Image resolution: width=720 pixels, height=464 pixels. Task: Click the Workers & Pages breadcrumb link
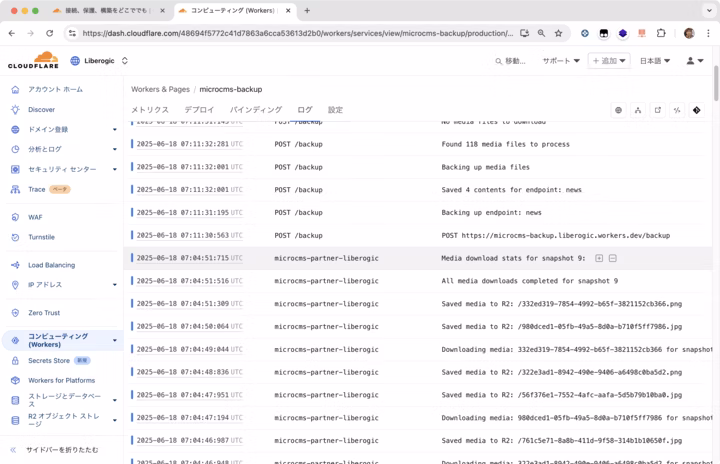pos(160,89)
